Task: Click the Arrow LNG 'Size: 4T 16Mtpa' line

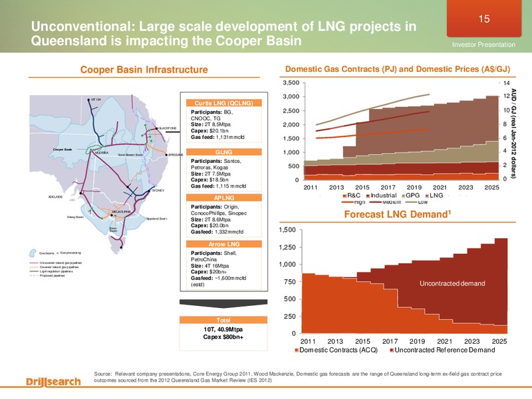Action: (210, 266)
